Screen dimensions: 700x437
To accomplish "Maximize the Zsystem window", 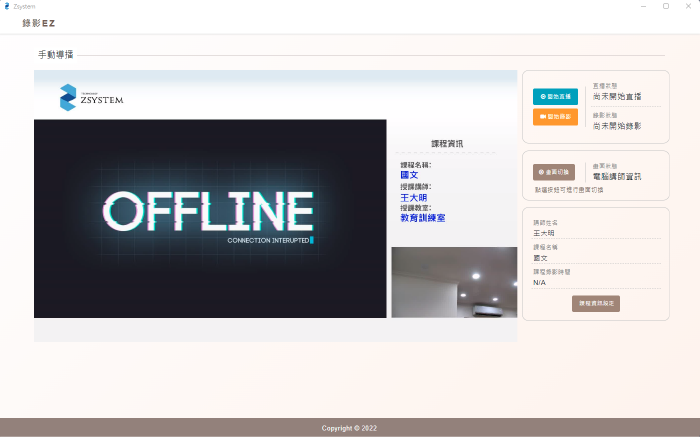I will [x=666, y=6].
